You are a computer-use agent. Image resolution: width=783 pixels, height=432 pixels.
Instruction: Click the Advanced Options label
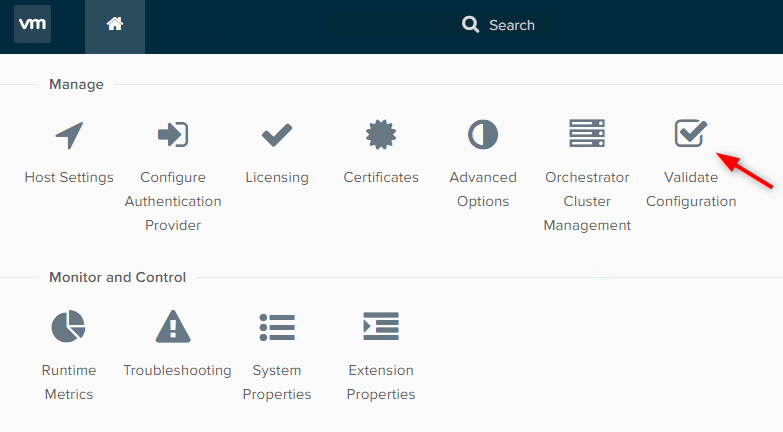[x=483, y=189]
